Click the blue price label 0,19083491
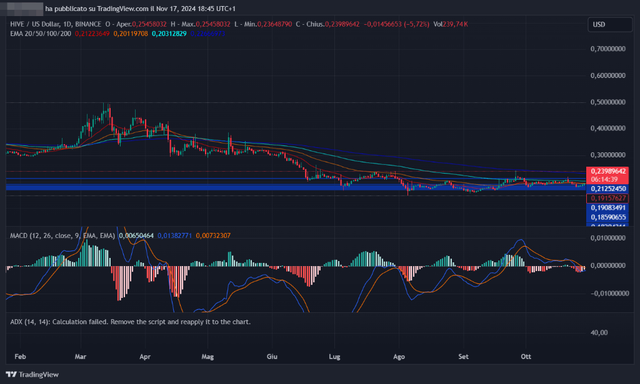This screenshot has height=384, width=640. pos(608,208)
